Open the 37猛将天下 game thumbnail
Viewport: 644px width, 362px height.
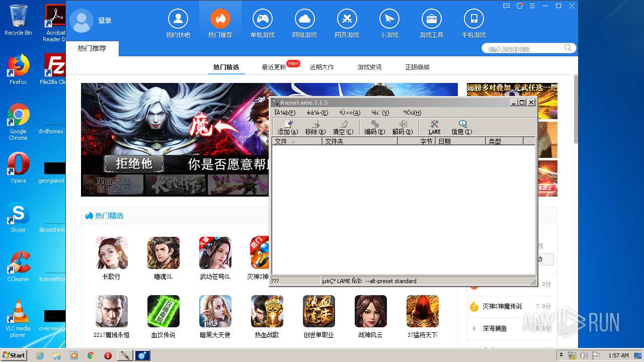(x=423, y=311)
